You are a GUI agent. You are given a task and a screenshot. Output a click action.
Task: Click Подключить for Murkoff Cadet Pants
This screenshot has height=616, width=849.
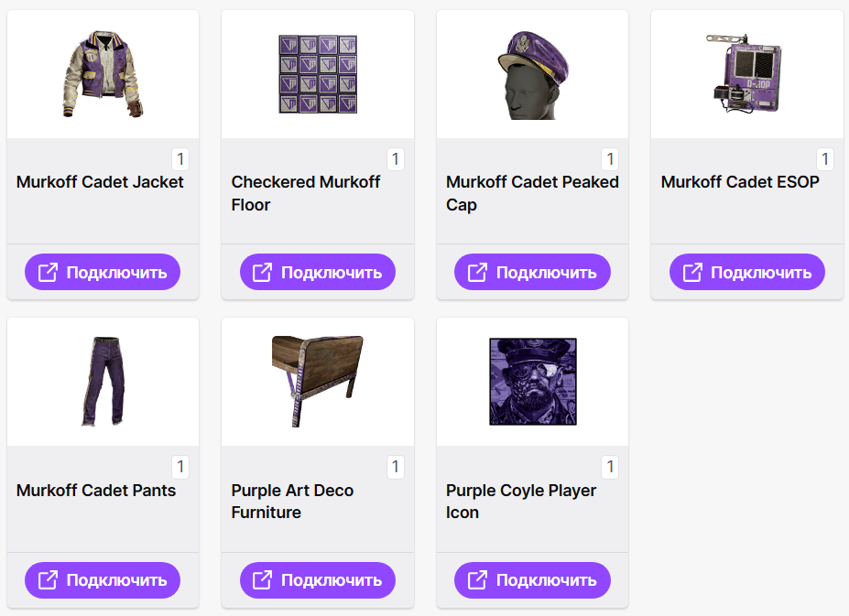(103, 580)
